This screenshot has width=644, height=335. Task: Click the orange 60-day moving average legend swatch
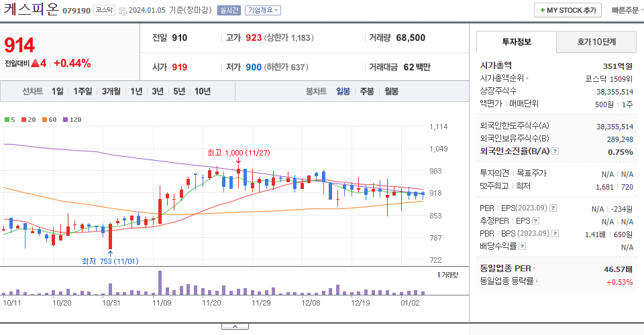pyautogui.click(x=44, y=120)
